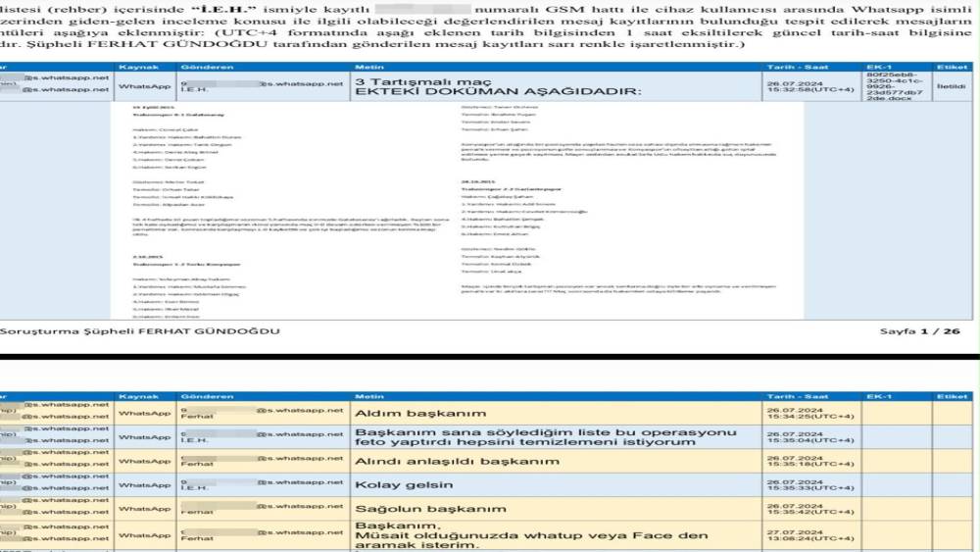Select the 'feto yaptırdı' message cell
This screenshot has height=552, width=980.
click(x=557, y=437)
